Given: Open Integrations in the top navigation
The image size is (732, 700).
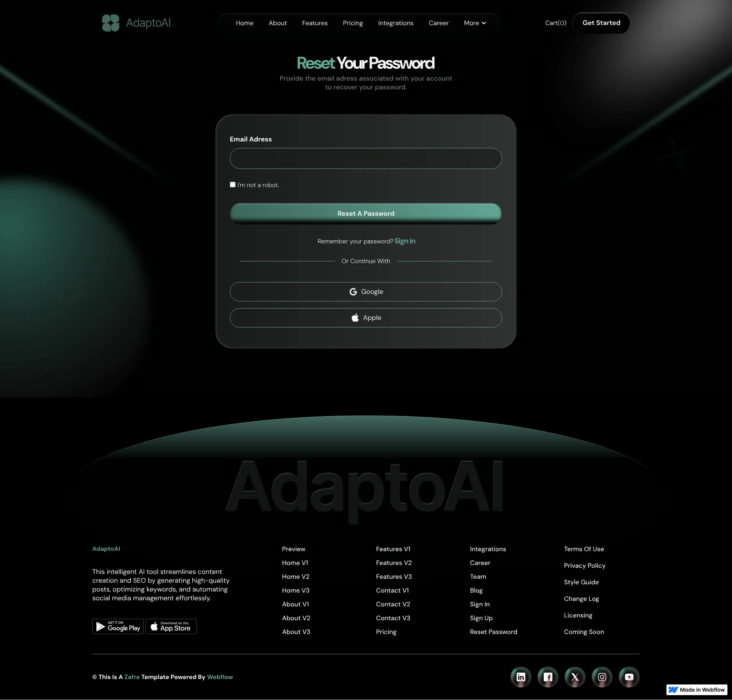Looking at the screenshot, I should 396,23.
